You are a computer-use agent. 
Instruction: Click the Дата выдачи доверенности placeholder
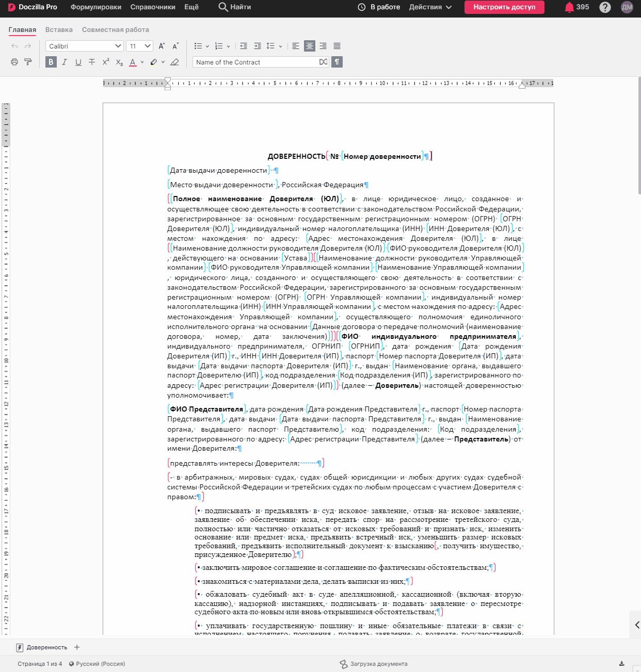click(219, 171)
